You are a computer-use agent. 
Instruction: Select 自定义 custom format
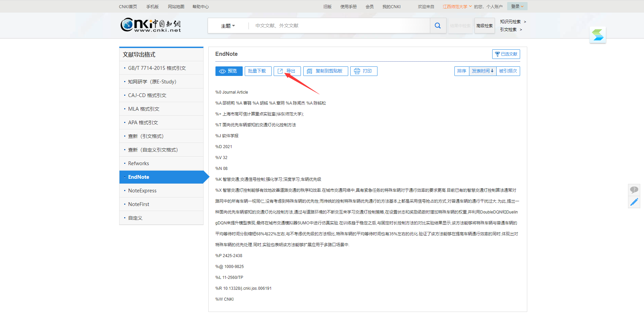[x=161, y=218]
